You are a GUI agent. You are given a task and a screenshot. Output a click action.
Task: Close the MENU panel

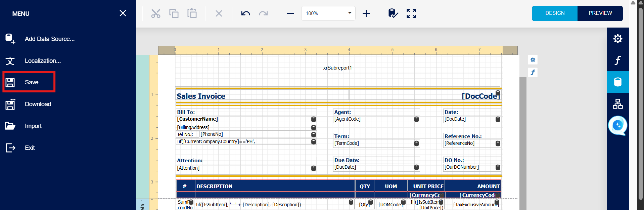[123, 13]
